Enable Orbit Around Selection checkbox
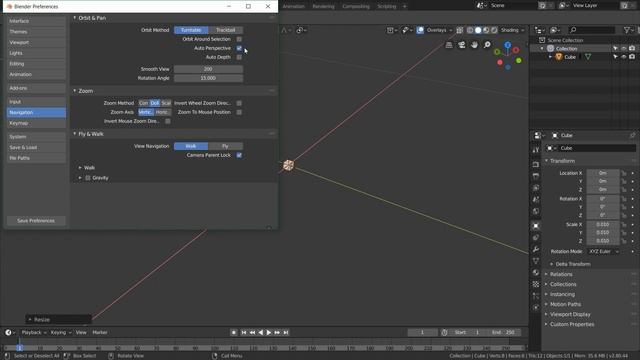The image size is (640, 360). [x=239, y=39]
